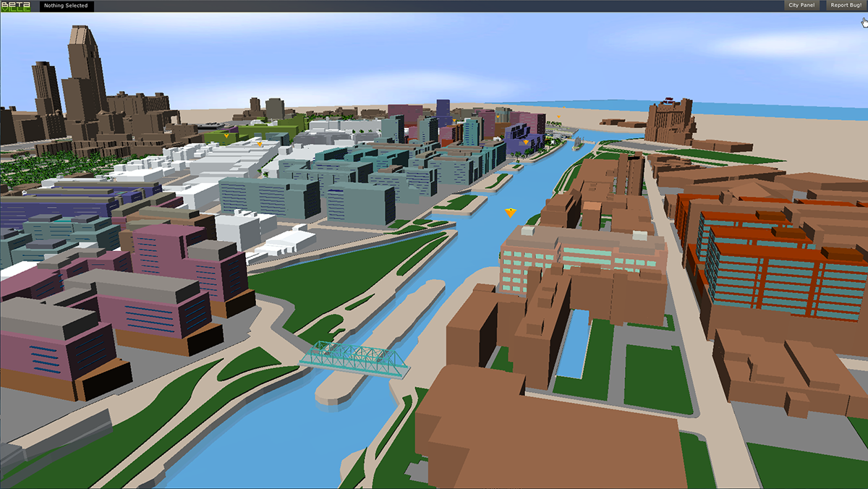
Task: Click the Betaville logo in top-left corner
Action: click(x=14, y=6)
